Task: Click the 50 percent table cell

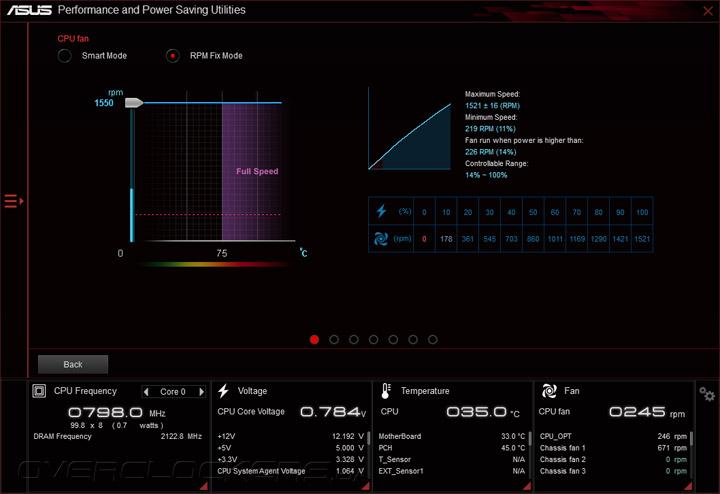Action: point(533,212)
